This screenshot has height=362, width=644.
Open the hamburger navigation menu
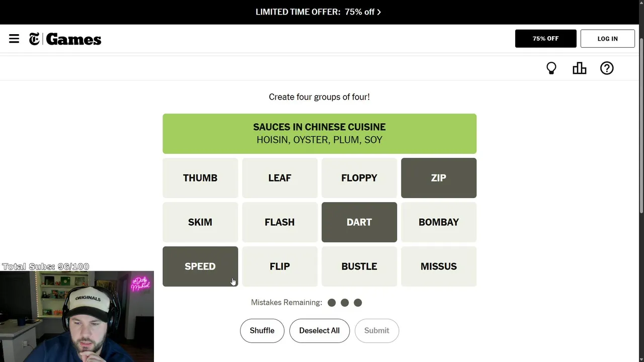pos(14,39)
